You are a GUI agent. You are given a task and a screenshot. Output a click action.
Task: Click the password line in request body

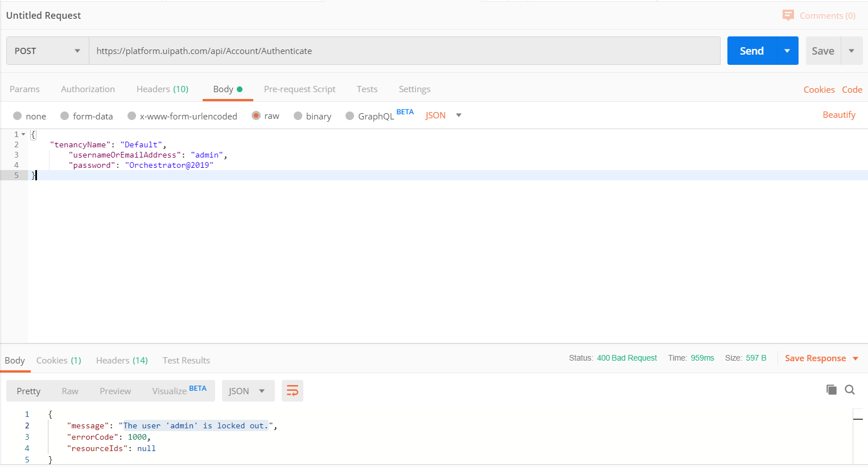141,165
